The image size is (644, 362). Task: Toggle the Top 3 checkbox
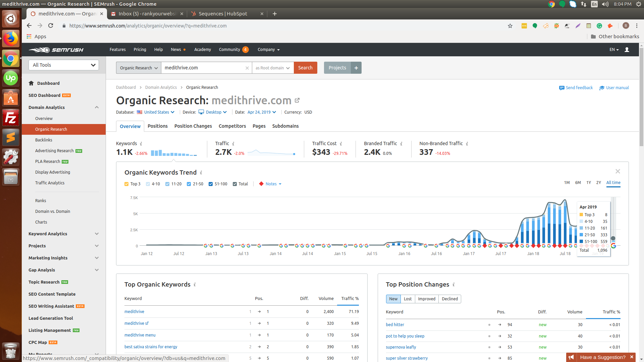126,184
